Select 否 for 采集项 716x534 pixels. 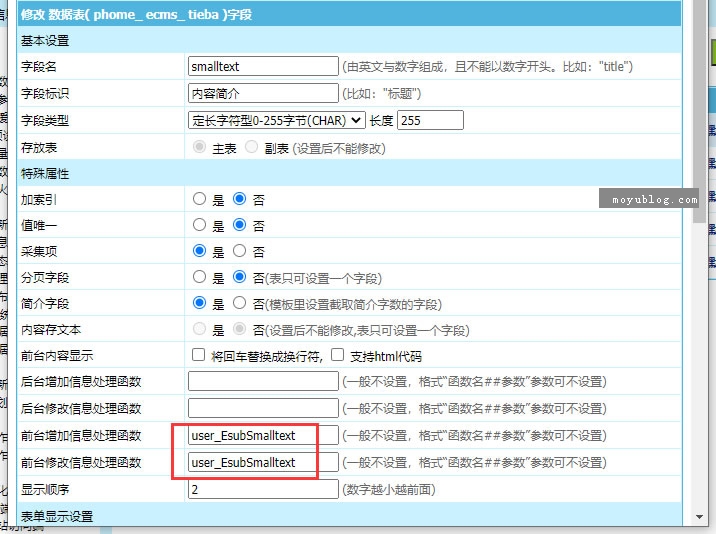click(239, 251)
